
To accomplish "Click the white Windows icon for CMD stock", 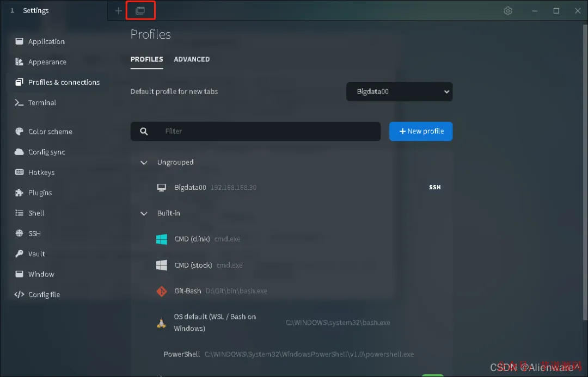I will [x=162, y=265].
